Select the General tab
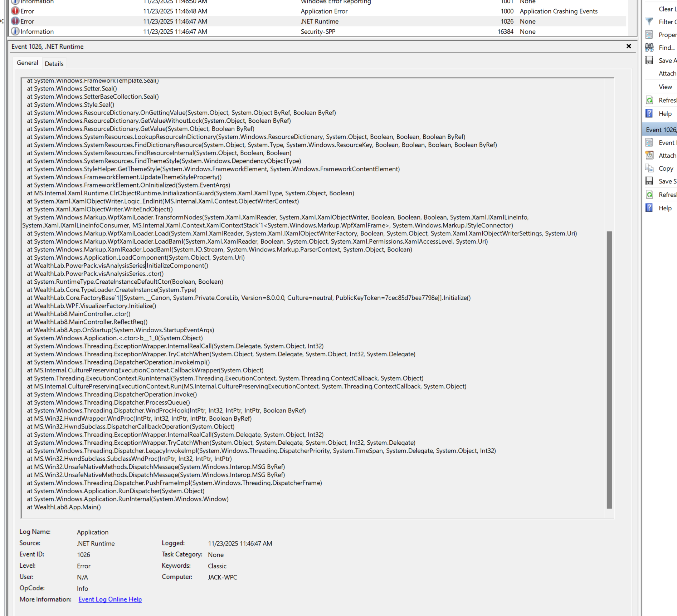Image resolution: width=677 pixels, height=616 pixels. (x=27, y=63)
